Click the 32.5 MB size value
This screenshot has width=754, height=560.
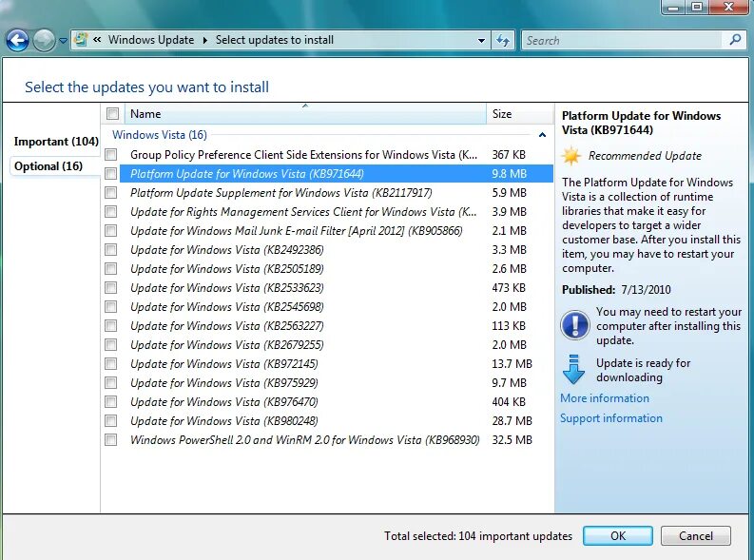pos(512,440)
